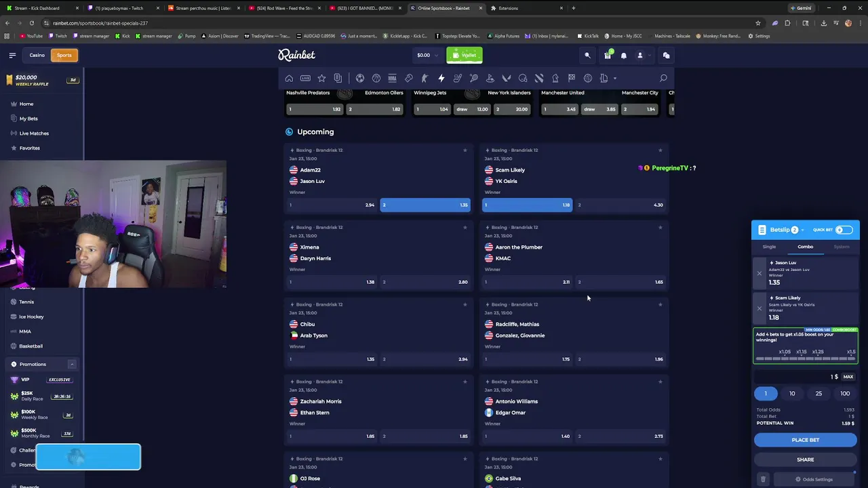Image resolution: width=868 pixels, height=488 pixels.
Task: Select the NBA sport icon
Action: [392, 78]
